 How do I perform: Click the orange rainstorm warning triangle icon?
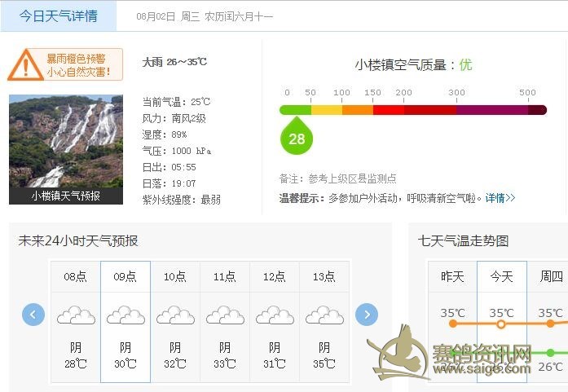click(25, 64)
